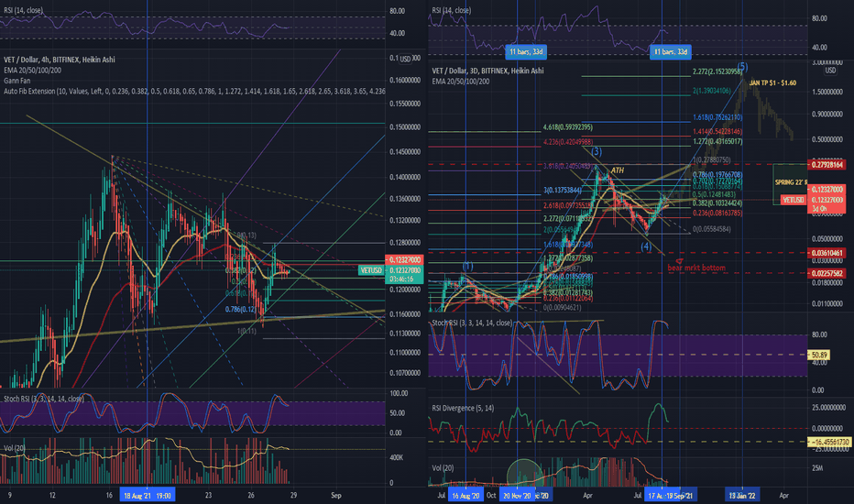Click the -16.45561730 divergence value label
The height and width of the screenshot is (504, 854).
pos(829,442)
